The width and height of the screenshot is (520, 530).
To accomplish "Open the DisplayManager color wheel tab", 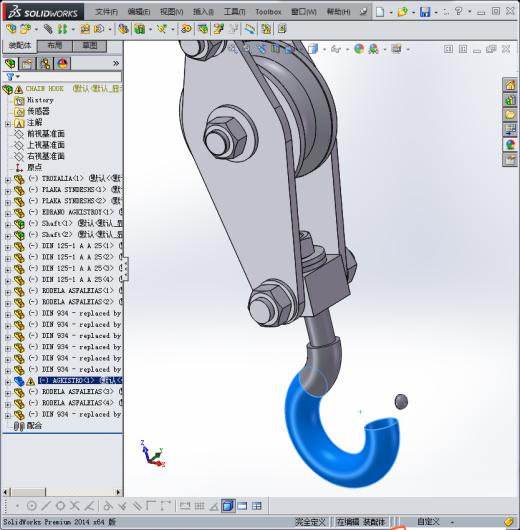I will pos(62,64).
